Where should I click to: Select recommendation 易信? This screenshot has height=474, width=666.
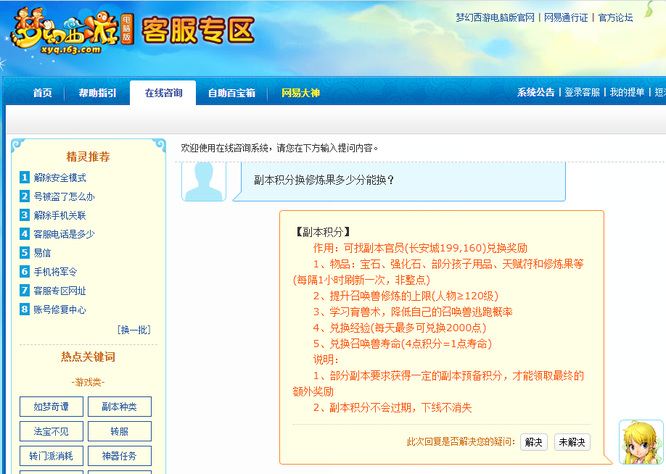pos(42,253)
